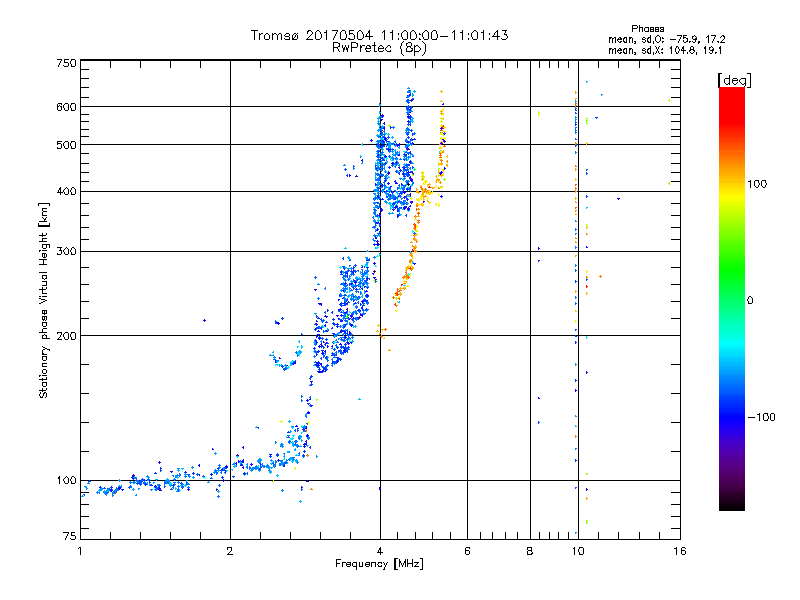Click the y-axis tick label '300'
Viewport: 800px width, 600px height.
point(66,252)
